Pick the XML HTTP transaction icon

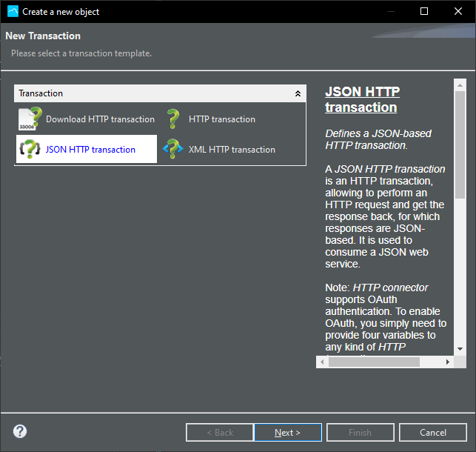[x=173, y=149]
